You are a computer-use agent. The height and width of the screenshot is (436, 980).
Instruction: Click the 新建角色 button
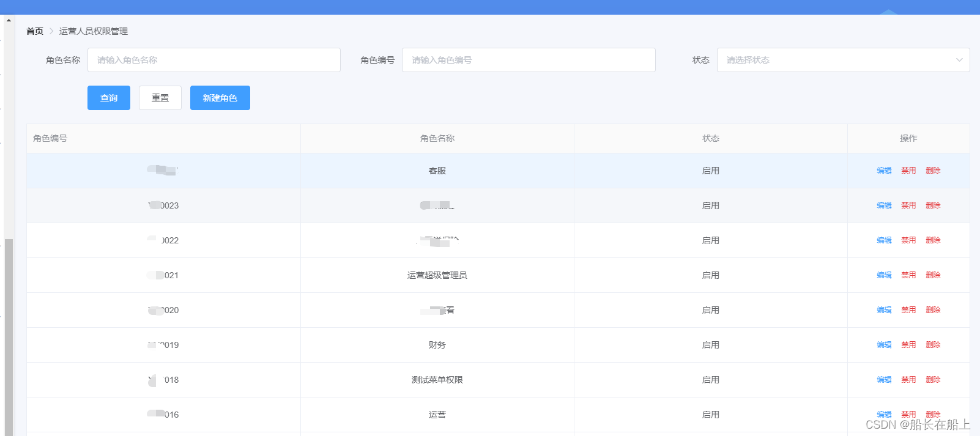point(220,98)
